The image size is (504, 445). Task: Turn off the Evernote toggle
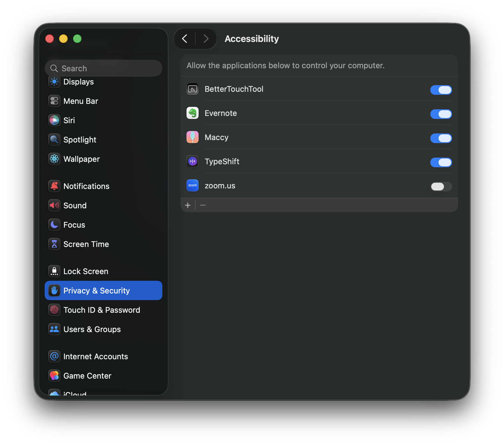coord(441,114)
